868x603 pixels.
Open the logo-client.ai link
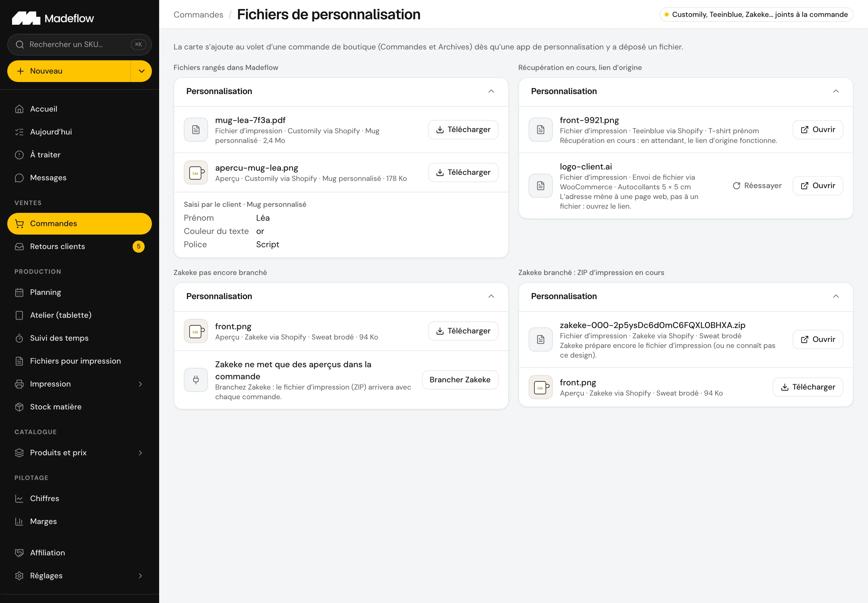pyautogui.click(x=818, y=186)
